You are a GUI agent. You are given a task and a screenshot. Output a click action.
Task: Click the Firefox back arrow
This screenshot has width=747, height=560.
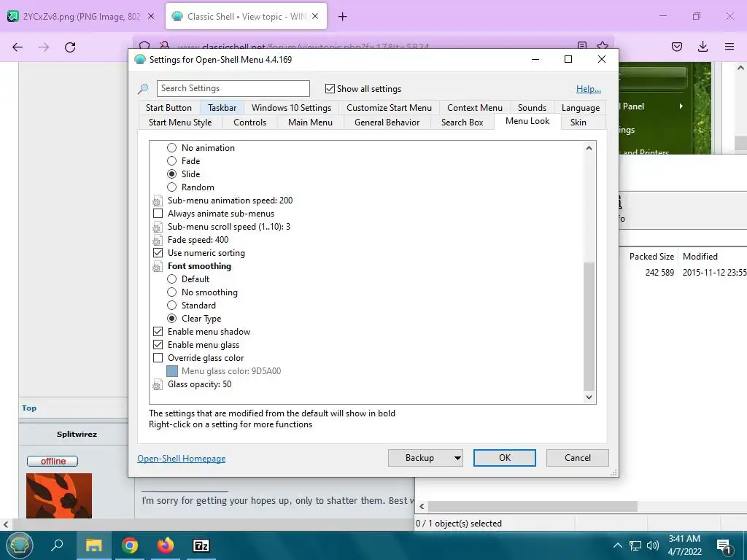coord(18,47)
